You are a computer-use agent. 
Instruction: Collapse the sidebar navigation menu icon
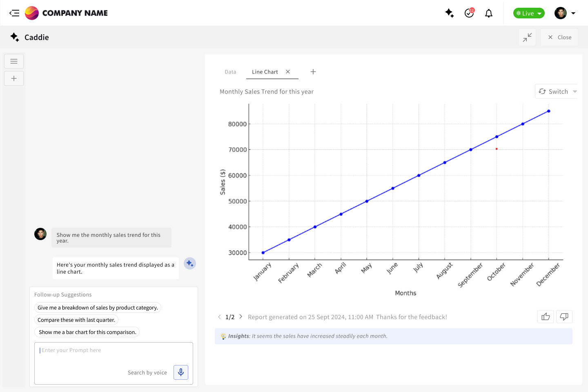14,13
